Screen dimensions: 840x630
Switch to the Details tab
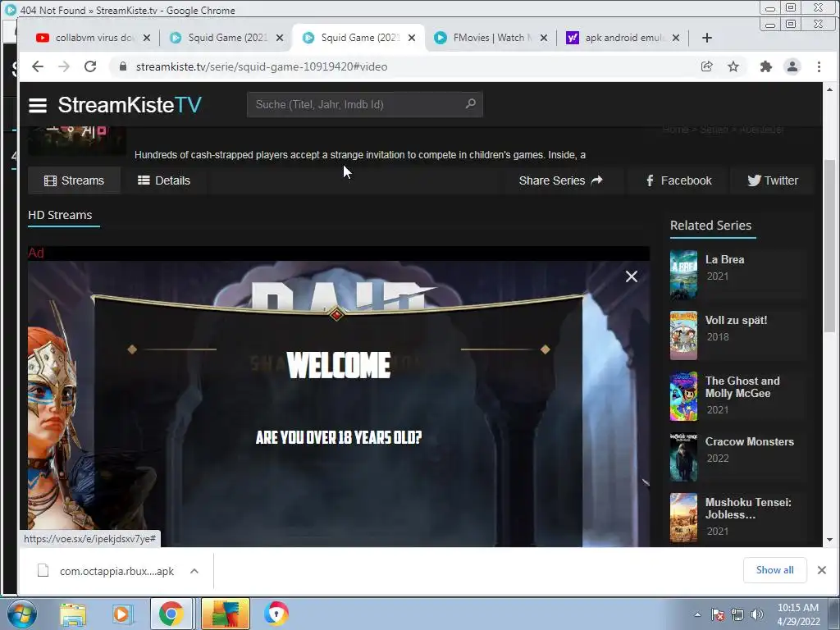tap(164, 180)
